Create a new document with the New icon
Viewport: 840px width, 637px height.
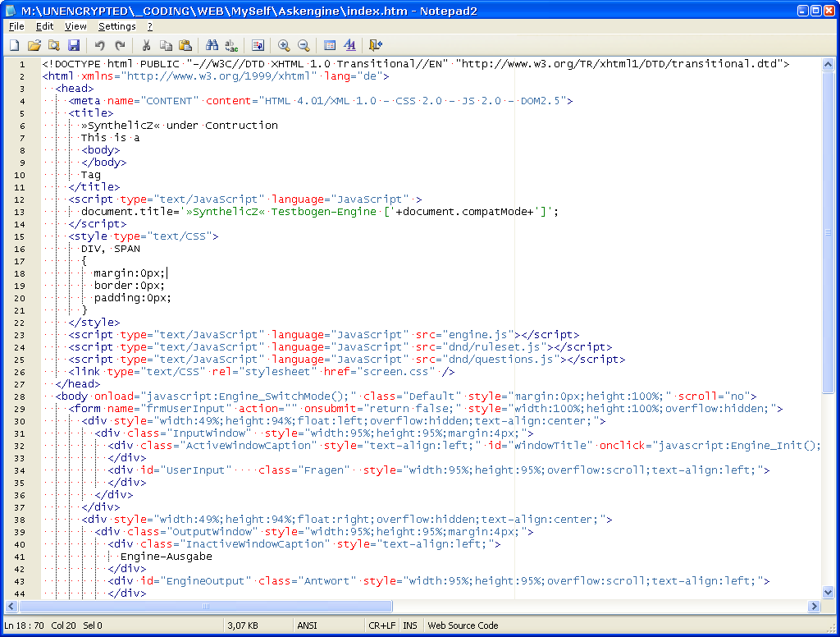coord(15,46)
